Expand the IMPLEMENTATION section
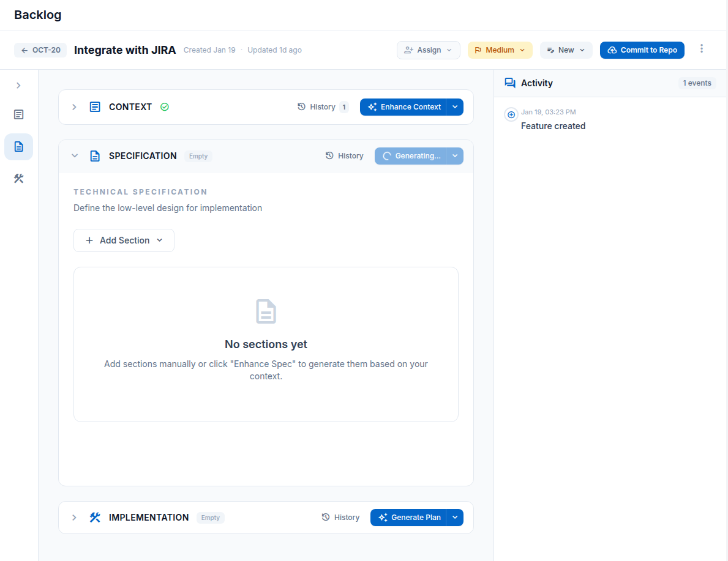The image size is (728, 561). (x=74, y=517)
